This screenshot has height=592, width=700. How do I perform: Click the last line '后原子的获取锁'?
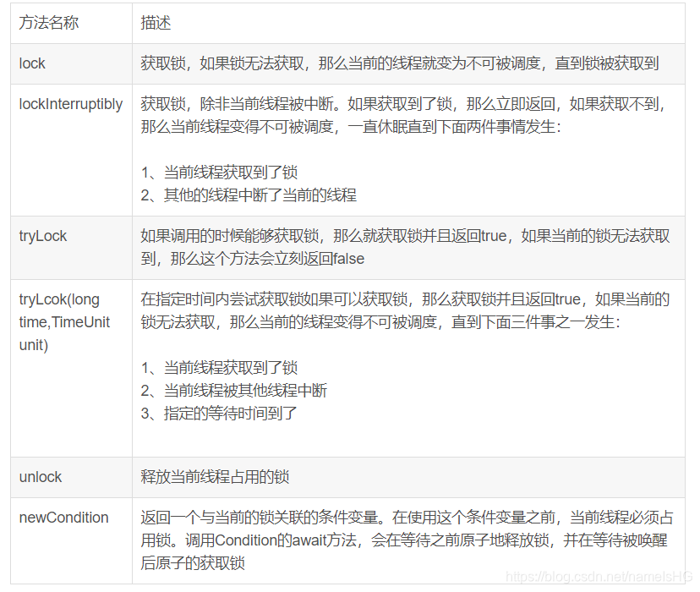tap(193, 563)
